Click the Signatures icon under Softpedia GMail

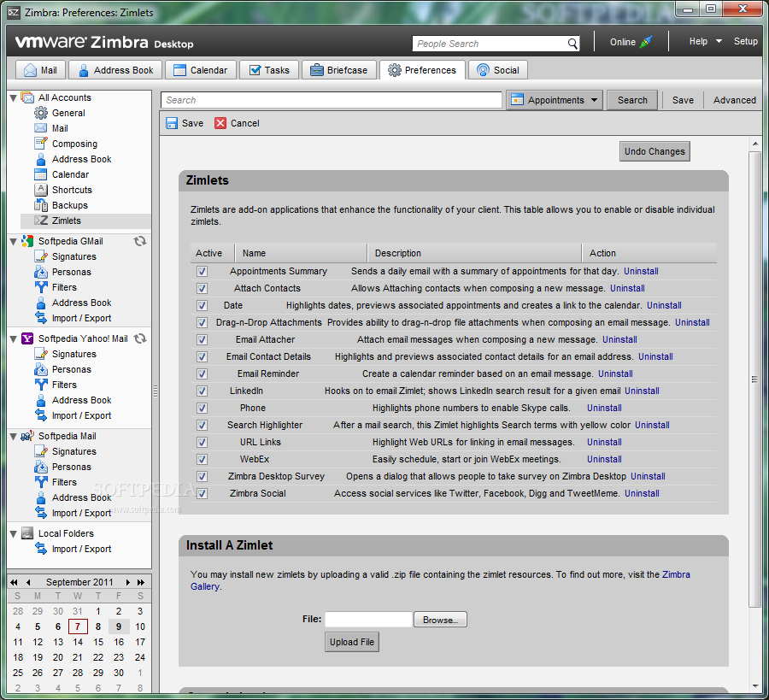click(41, 256)
